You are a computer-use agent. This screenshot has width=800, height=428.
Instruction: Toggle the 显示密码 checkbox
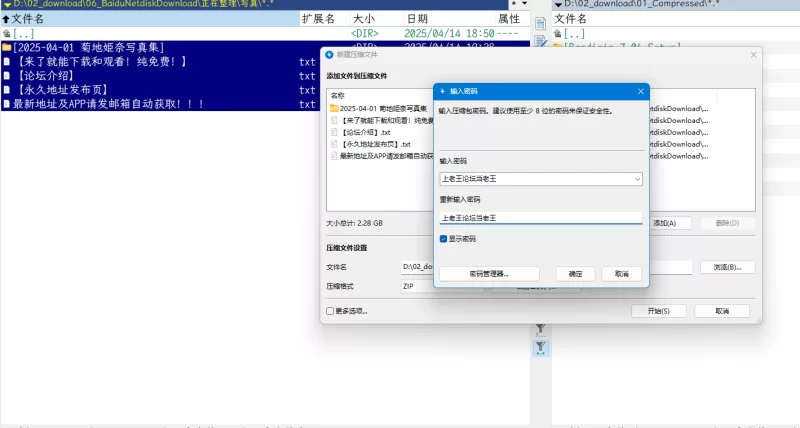444,239
